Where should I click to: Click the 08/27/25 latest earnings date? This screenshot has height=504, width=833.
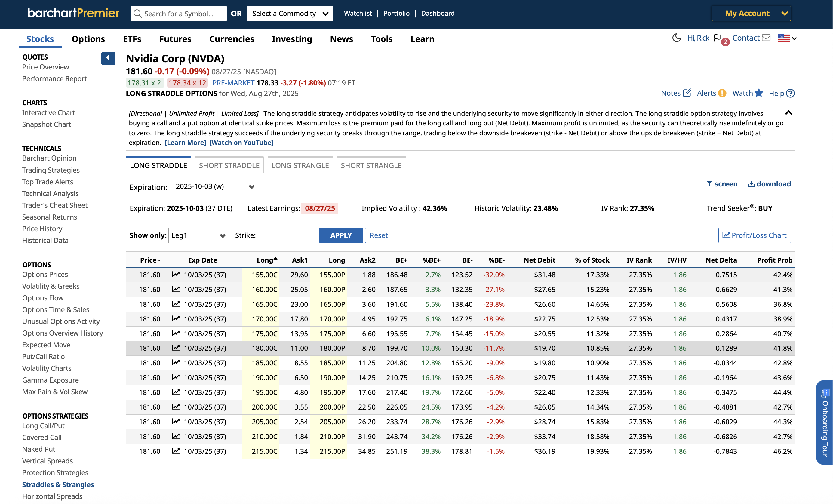click(320, 208)
